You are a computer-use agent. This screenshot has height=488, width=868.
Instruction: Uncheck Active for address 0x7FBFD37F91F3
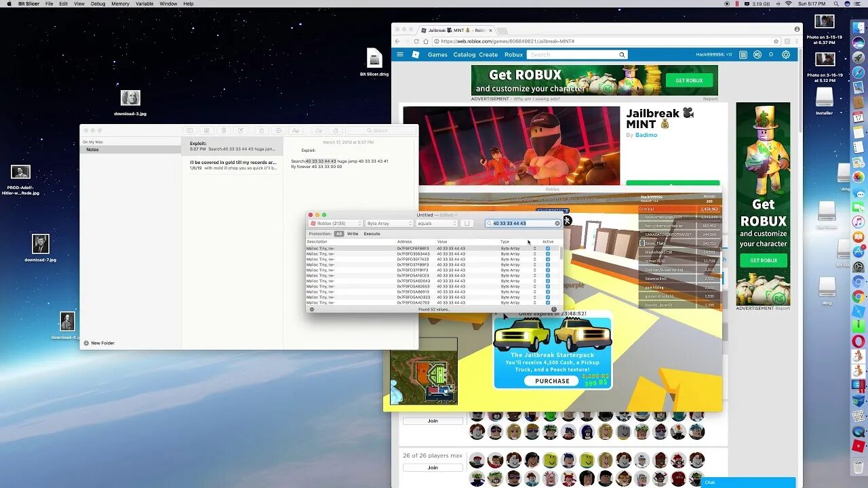point(548,270)
